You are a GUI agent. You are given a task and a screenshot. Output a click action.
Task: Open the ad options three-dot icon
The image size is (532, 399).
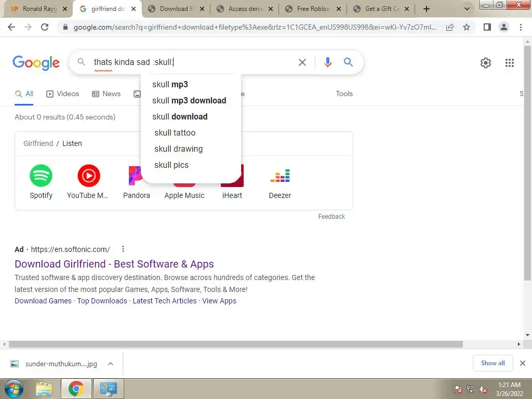pos(123,249)
